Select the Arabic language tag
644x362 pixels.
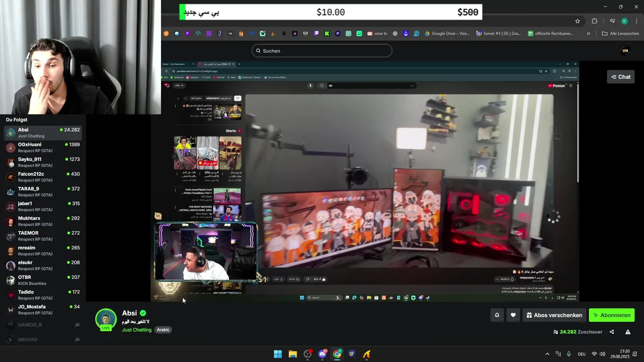coord(163,330)
